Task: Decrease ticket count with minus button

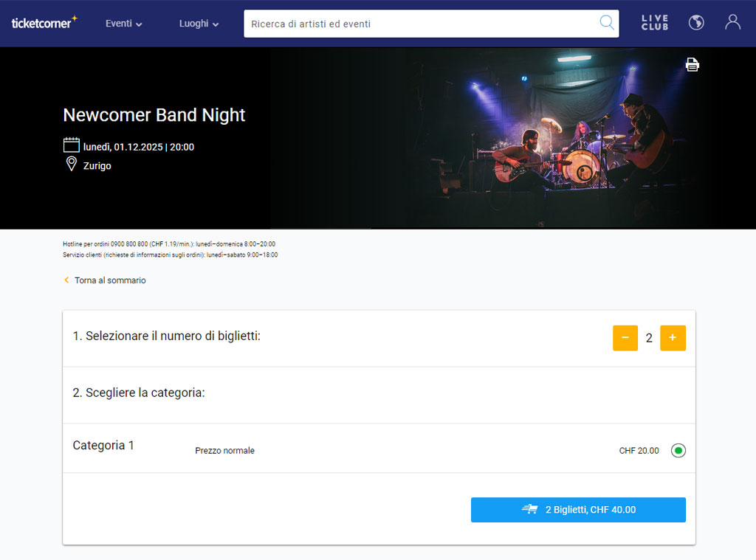Action: (x=625, y=338)
